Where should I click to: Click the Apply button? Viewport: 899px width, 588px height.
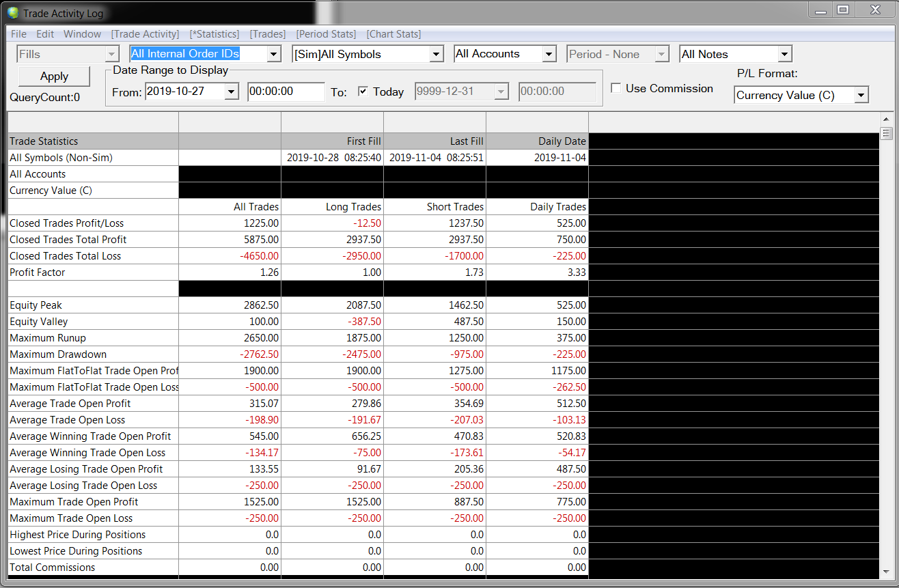click(54, 76)
